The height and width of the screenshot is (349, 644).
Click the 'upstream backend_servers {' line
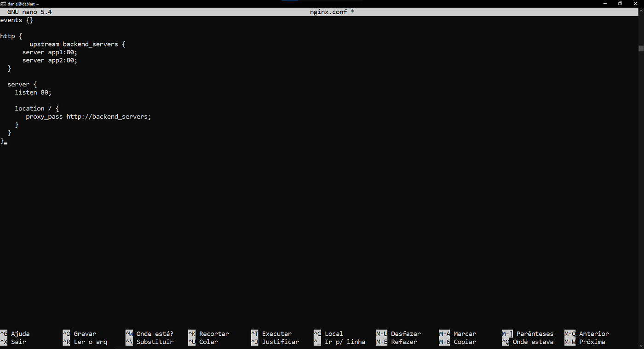77,44
